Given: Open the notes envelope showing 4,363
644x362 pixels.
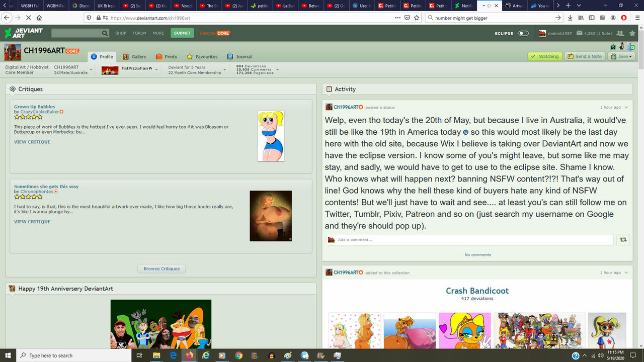Looking at the screenshot, I should click(594, 33).
